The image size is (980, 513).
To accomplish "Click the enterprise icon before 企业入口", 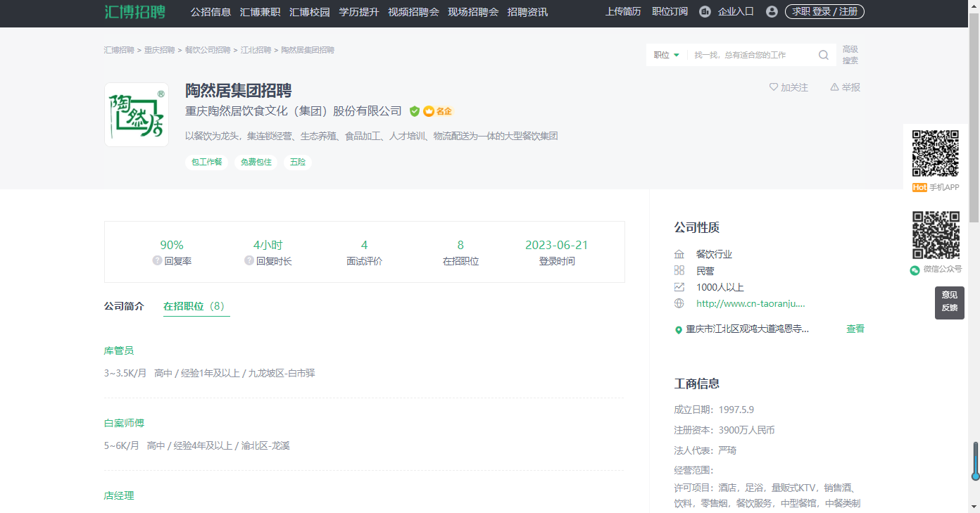I will (705, 11).
